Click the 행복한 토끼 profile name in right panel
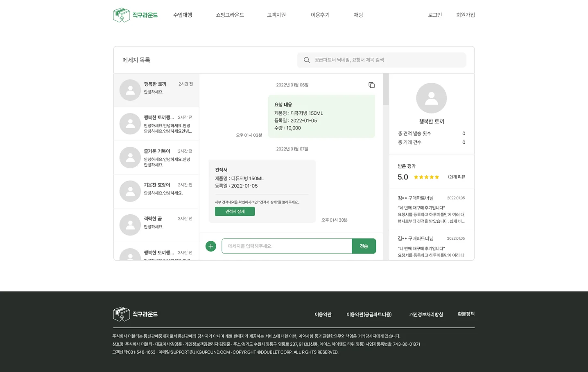Image resolution: width=588 pixels, height=372 pixels. pyautogui.click(x=432, y=122)
